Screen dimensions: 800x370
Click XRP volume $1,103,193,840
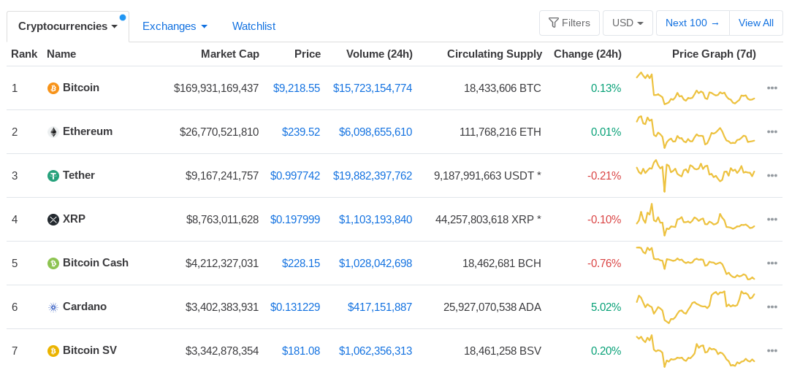[x=376, y=220]
